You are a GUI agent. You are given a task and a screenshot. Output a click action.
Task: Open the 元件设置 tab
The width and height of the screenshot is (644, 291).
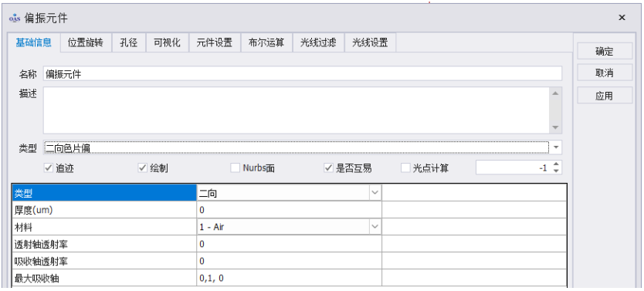pos(215,42)
